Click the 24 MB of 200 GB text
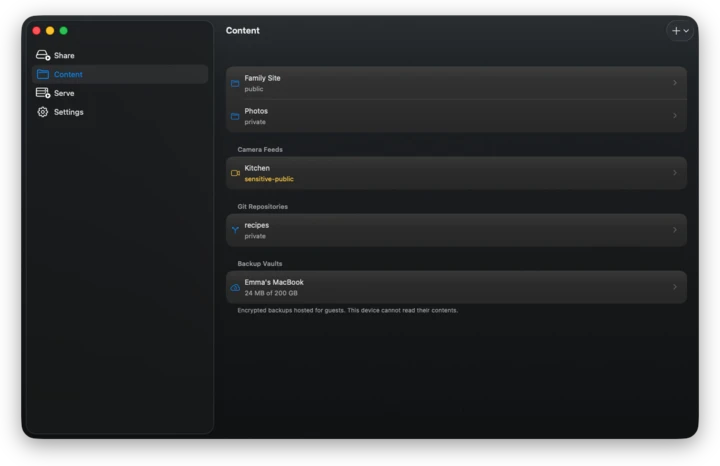720x466 pixels. click(x=270, y=293)
